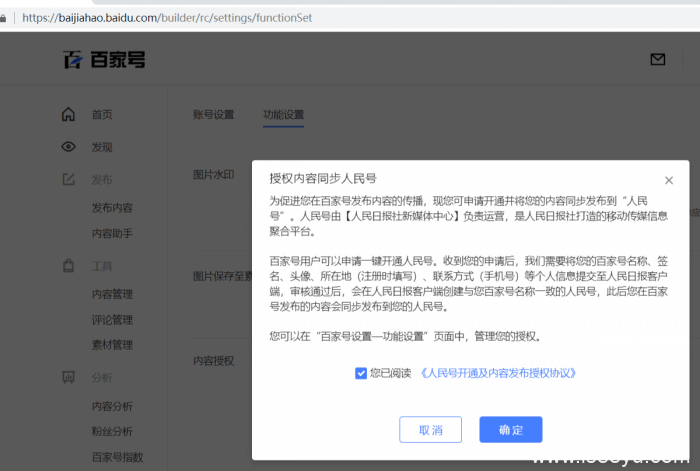700x471 pixels.
Task: Click the bag icon beside 工具
Action: pyautogui.click(x=68, y=266)
